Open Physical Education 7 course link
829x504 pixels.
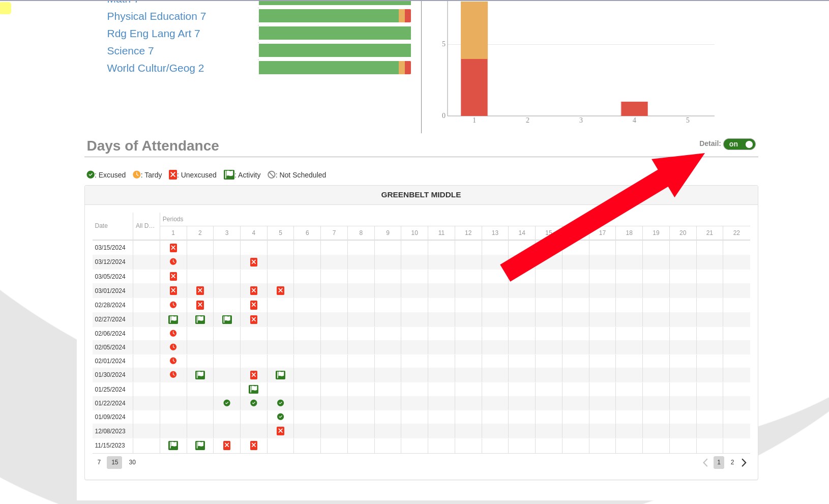coord(156,16)
